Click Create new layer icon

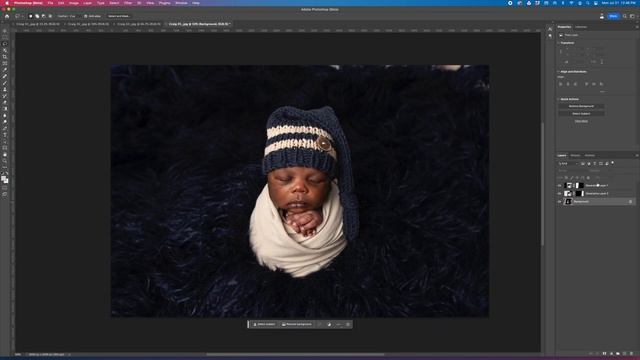click(624, 353)
